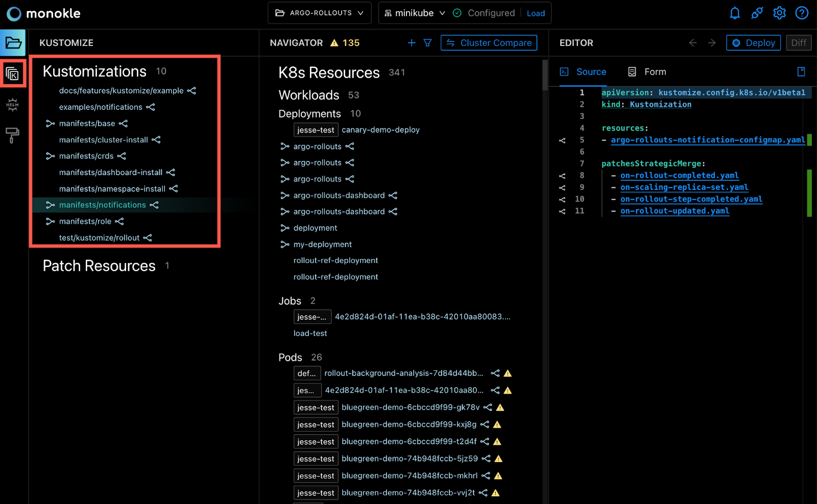Collapse the Kustomizations section header
Image resolution: width=817 pixels, height=504 pixels.
[x=94, y=71]
